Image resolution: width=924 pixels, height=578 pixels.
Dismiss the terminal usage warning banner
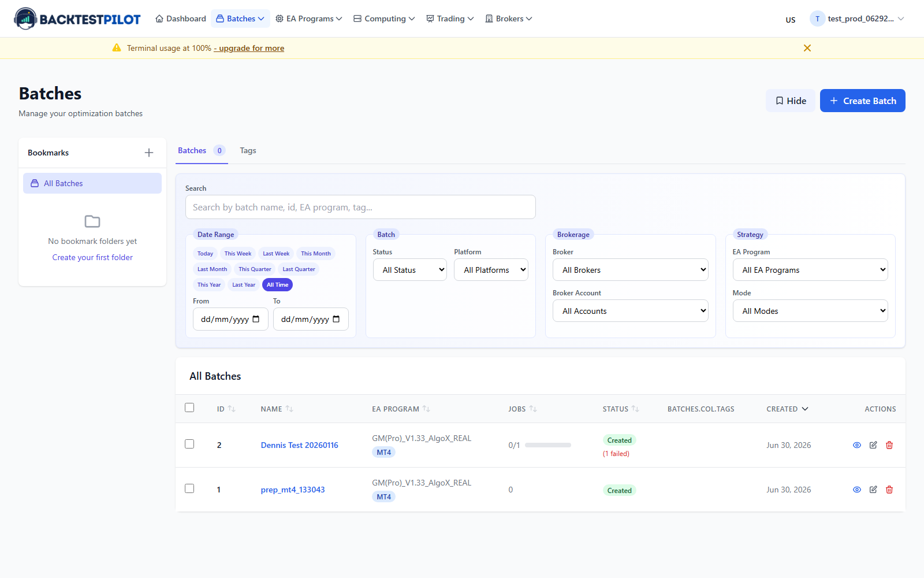click(807, 48)
